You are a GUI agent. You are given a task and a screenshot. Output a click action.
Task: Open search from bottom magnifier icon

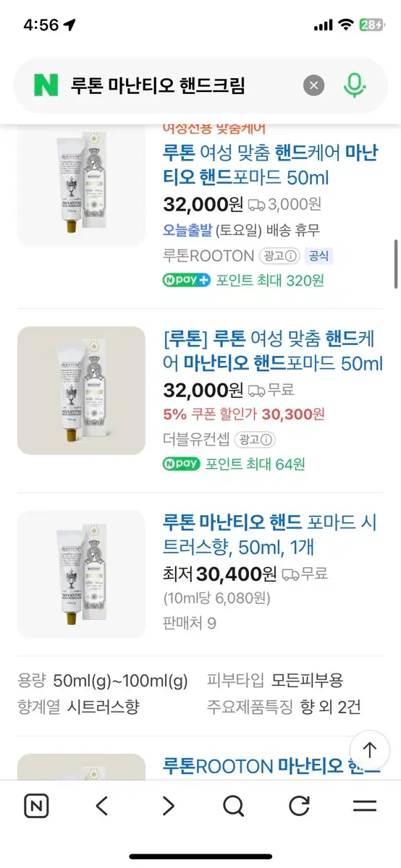click(x=233, y=806)
